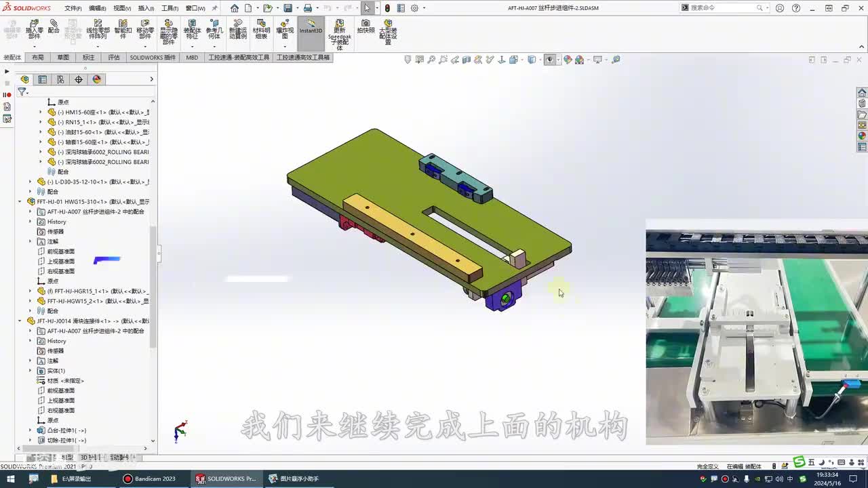Open the 工具 (Tools) menu
The height and width of the screenshot is (488, 868).
[170, 8]
